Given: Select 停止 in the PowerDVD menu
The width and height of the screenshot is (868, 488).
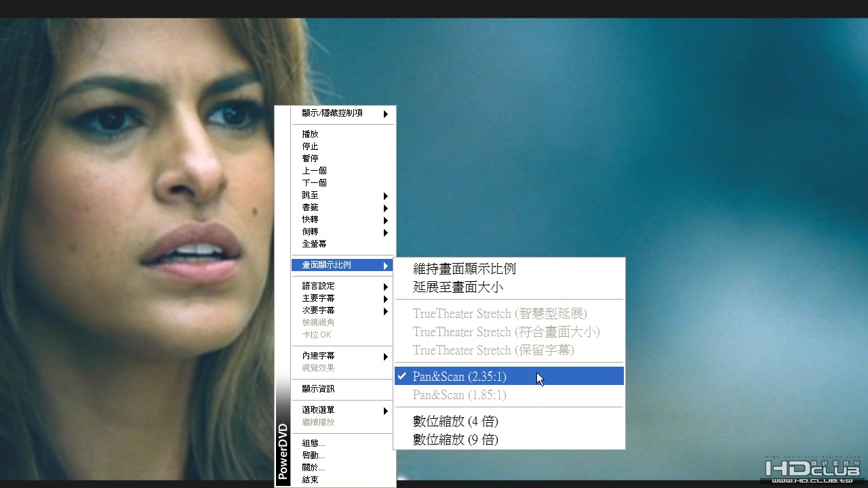Looking at the screenshot, I should pyautogui.click(x=343, y=146).
